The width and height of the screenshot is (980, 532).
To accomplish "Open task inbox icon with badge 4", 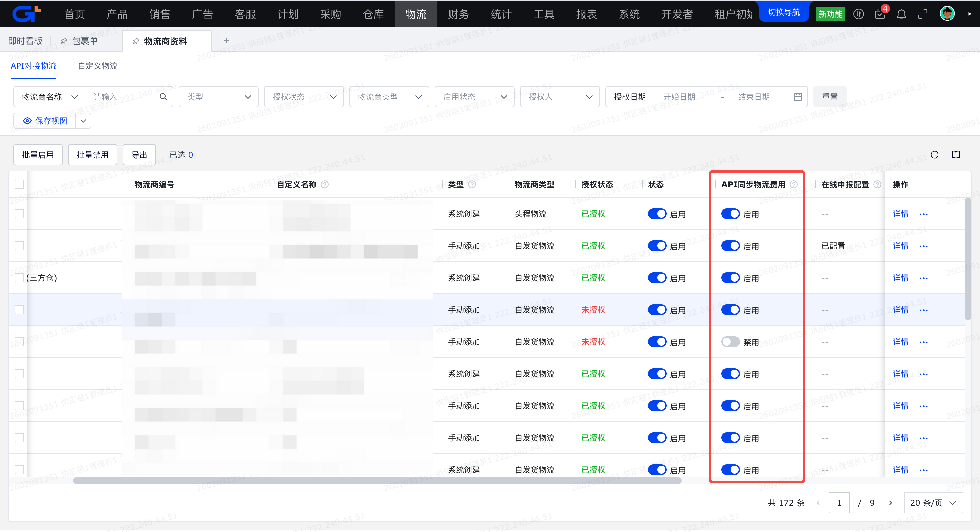I will pos(880,14).
